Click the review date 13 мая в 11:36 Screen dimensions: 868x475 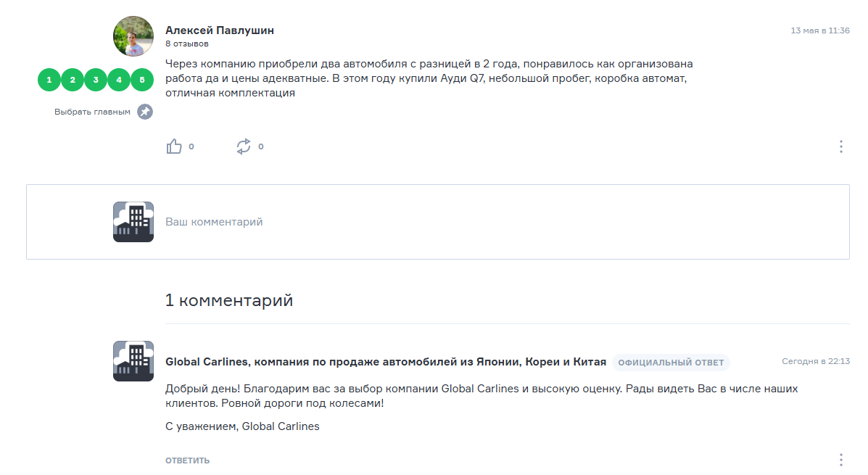820,30
